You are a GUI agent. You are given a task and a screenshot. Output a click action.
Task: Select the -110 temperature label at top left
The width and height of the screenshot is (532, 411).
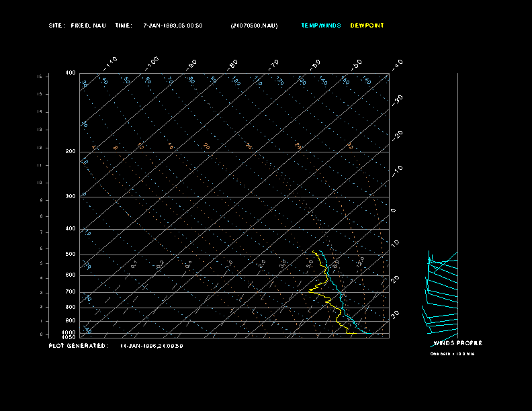click(x=111, y=62)
